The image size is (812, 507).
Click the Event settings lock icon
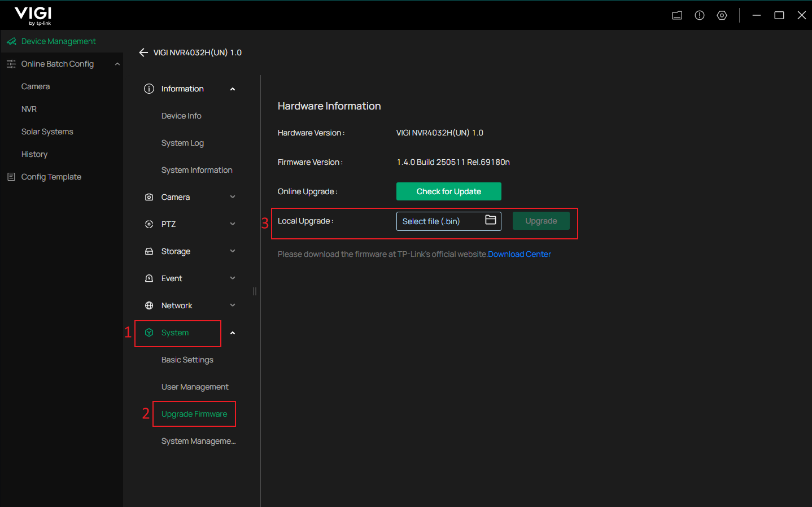[x=149, y=278]
